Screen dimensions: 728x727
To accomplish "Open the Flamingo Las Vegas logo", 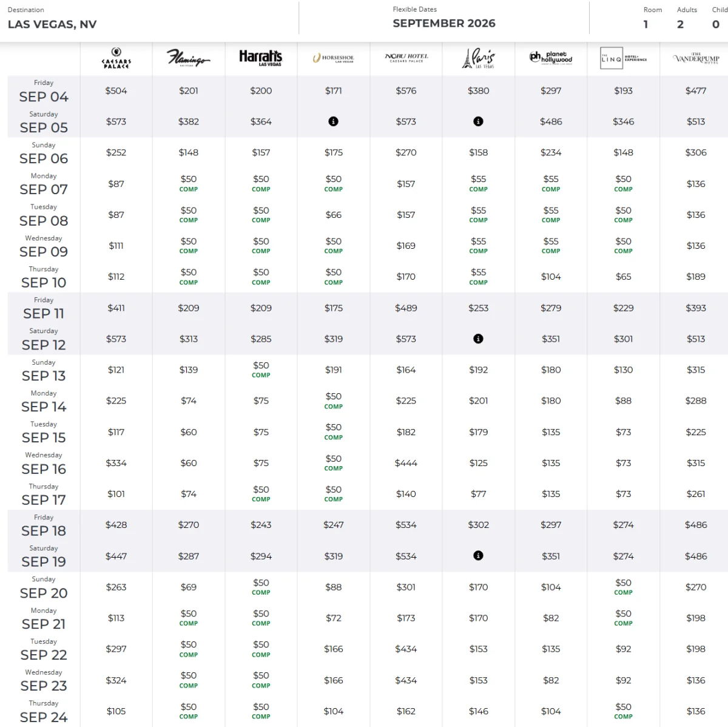I will point(189,58).
